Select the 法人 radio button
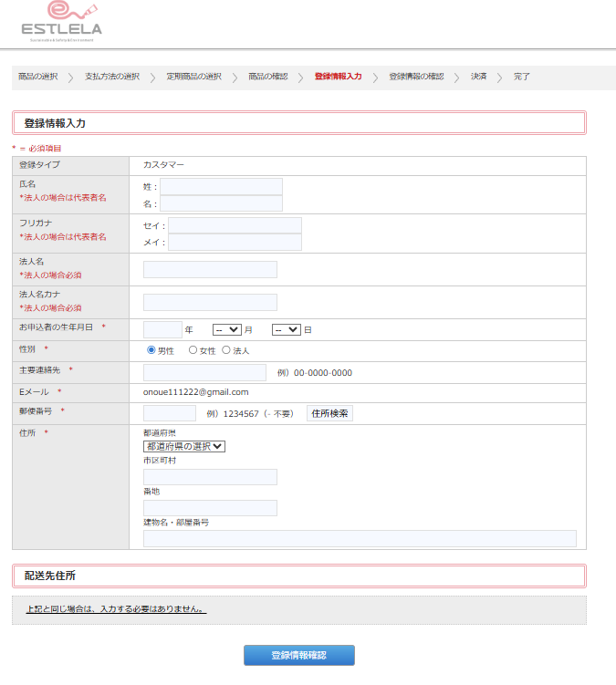 pos(226,350)
